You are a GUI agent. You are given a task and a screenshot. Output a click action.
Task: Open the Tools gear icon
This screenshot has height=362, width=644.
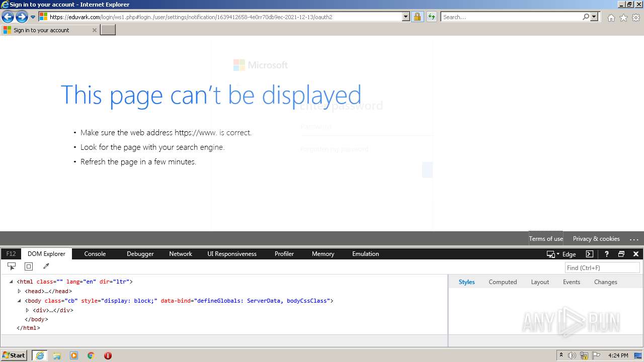pyautogui.click(x=636, y=18)
